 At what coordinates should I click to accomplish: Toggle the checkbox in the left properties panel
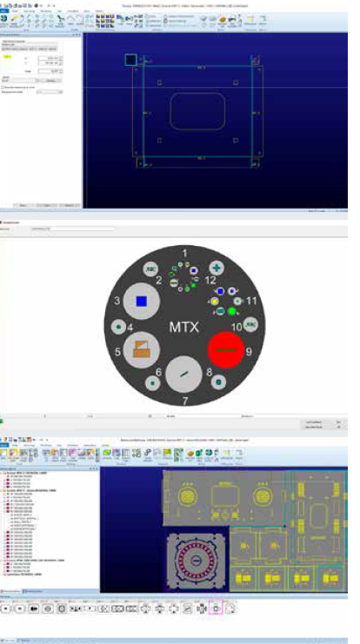point(2,88)
